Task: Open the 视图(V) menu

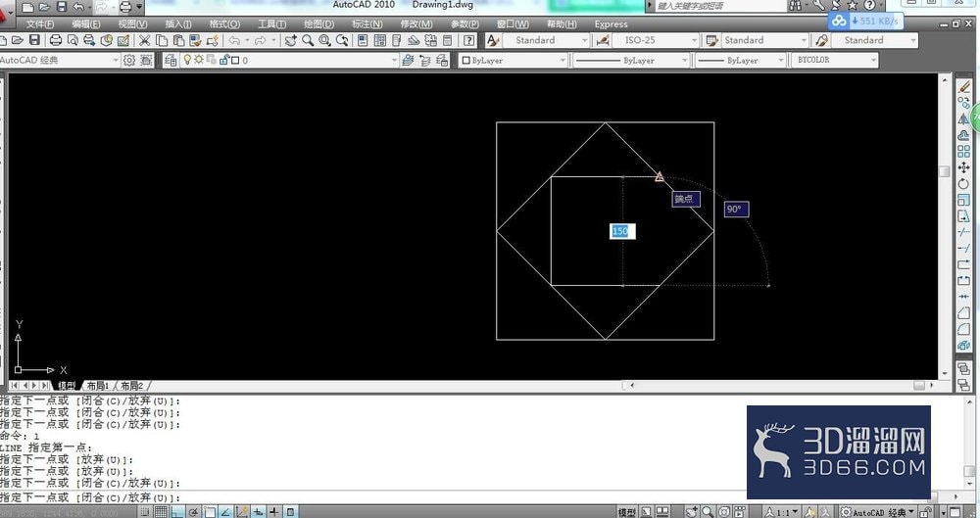Action: point(132,24)
